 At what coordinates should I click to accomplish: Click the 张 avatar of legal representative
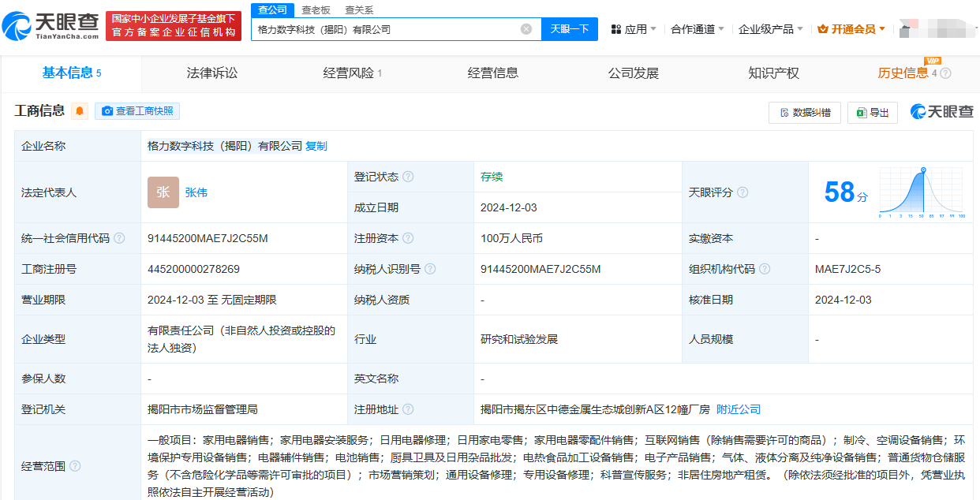point(163,192)
